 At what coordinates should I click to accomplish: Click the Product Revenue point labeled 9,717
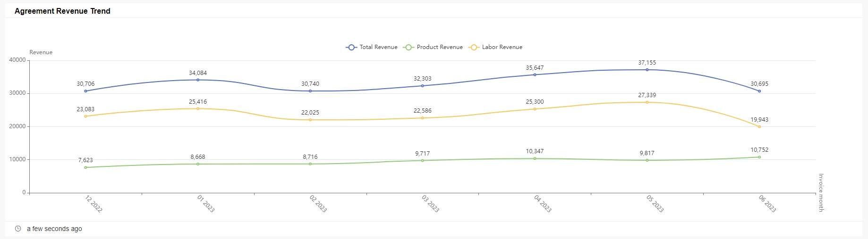423,160
